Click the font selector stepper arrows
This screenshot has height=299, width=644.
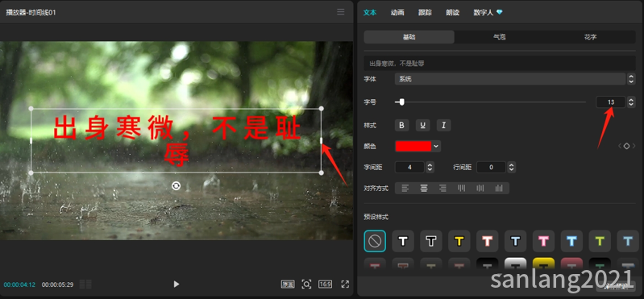tap(631, 79)
